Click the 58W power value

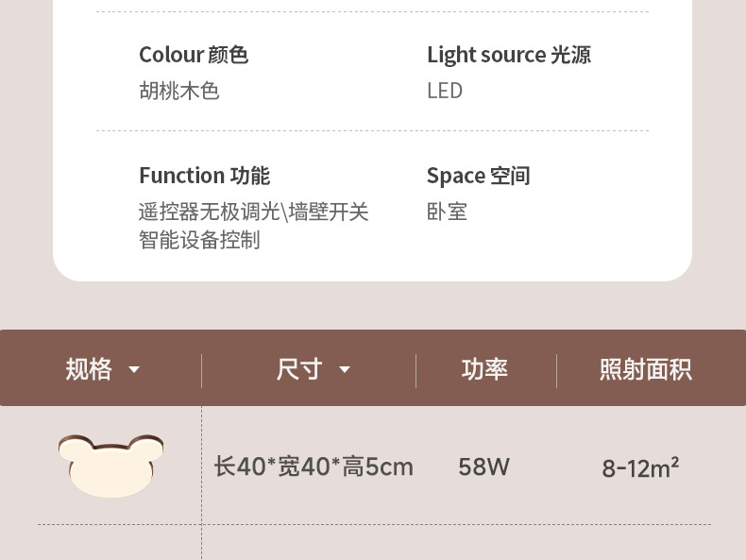[x=483, y=467]
